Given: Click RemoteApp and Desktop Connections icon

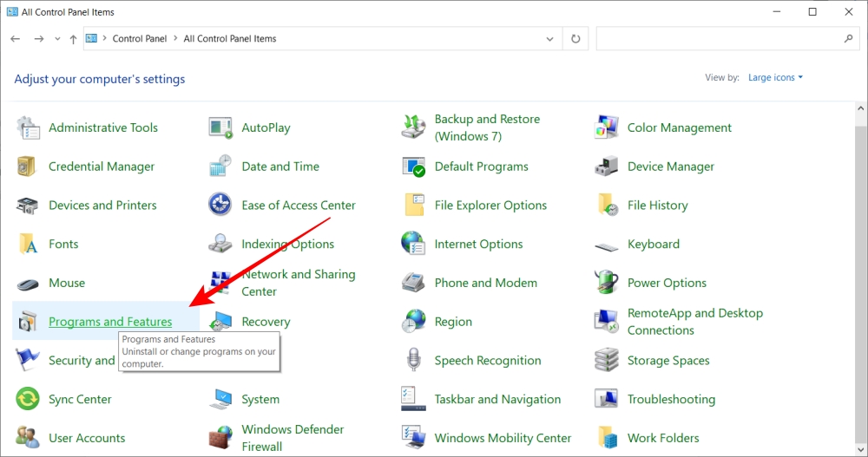Looking at the screenshot, I should click(606, 322).
